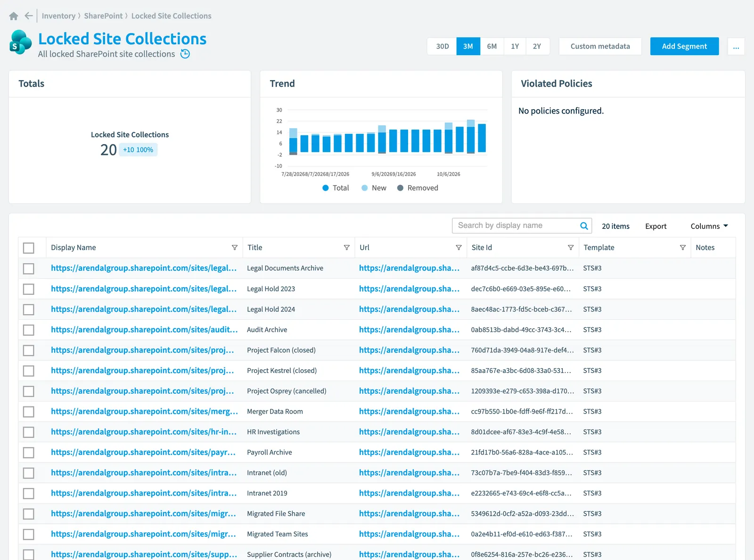Expand the Columns dropdown

click(x=709, y=226)
